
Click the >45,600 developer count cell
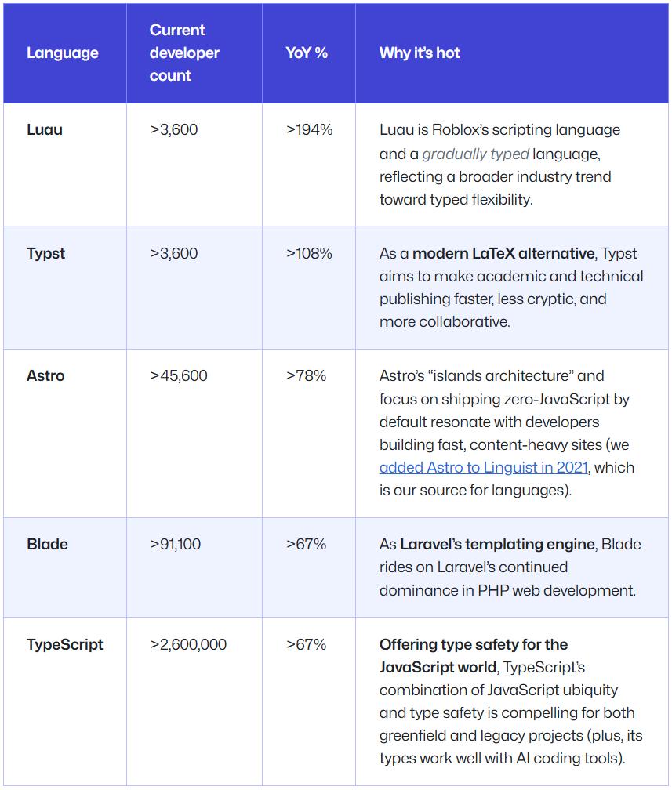tap(179, 376)
